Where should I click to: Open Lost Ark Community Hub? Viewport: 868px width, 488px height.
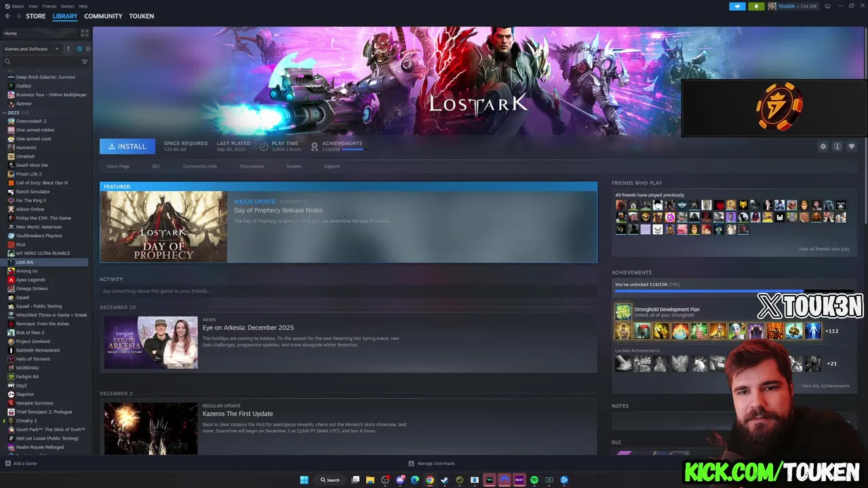(200, 166)
